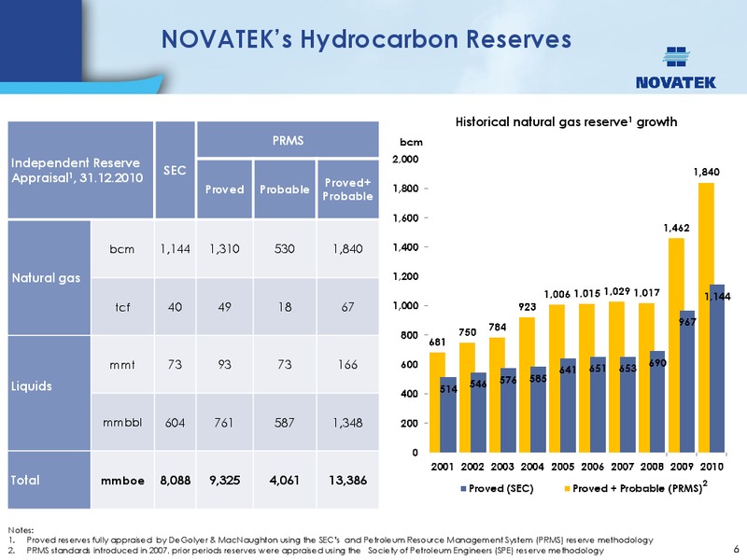Click the 1,840 label above 2010 bar

click(707, 172)
